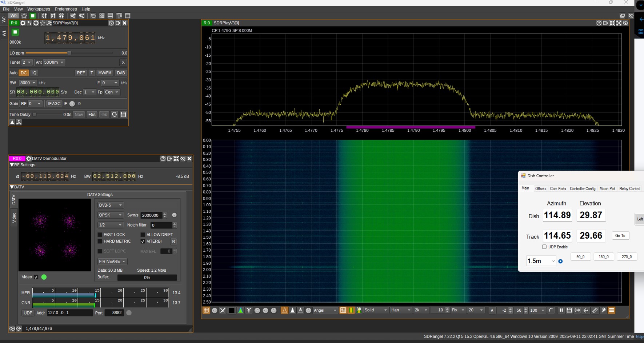Open the Fp Cen dropdown
The image size is (644, 343).
click(112, 92)
